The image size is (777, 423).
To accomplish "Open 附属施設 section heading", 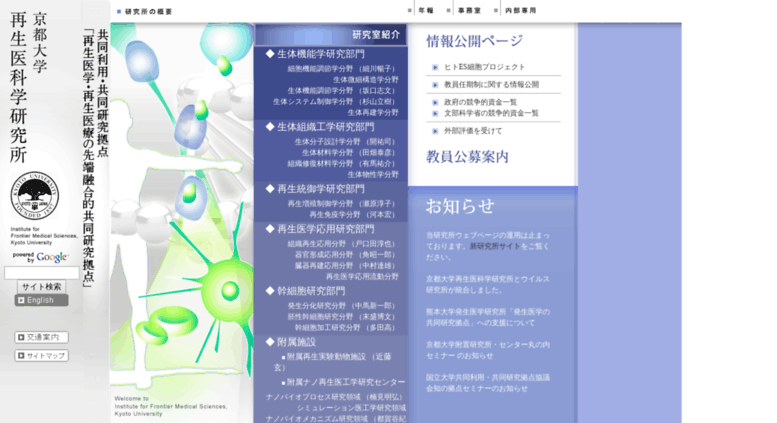I will [295, 342].
